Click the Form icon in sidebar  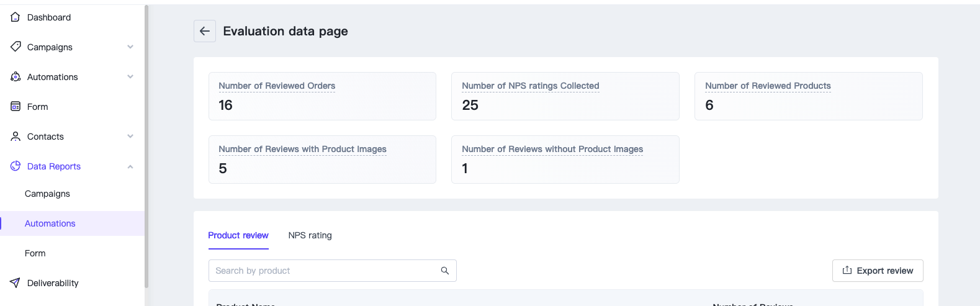(16, 106)
